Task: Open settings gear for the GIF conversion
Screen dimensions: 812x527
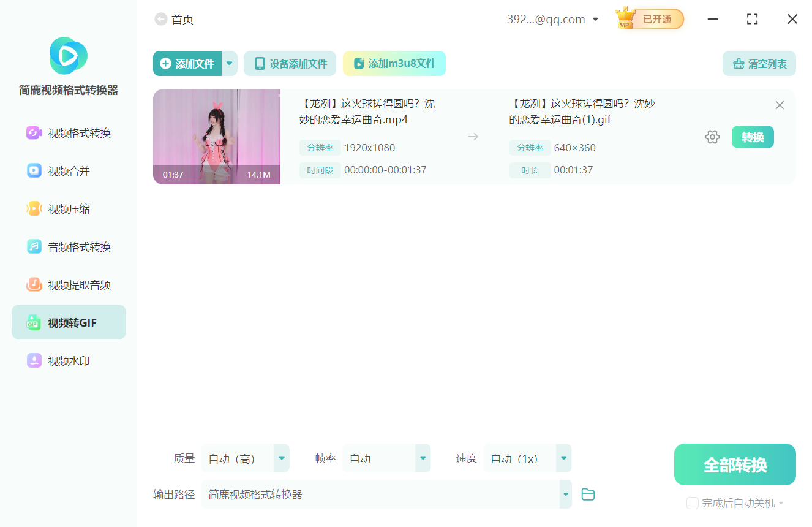Action: pyautogui.click(x=712, y=137)
